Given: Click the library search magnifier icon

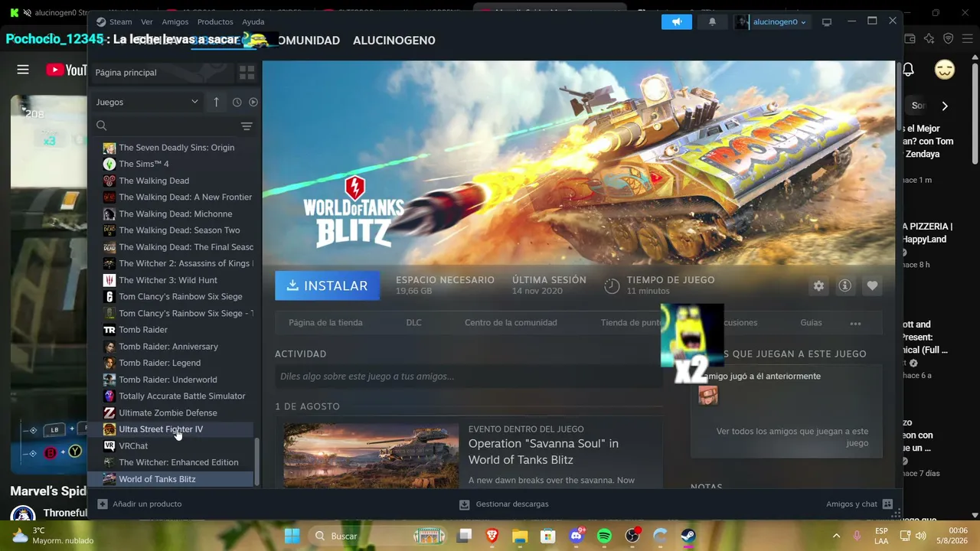Looking at the screenshot, I should (102, 126).
